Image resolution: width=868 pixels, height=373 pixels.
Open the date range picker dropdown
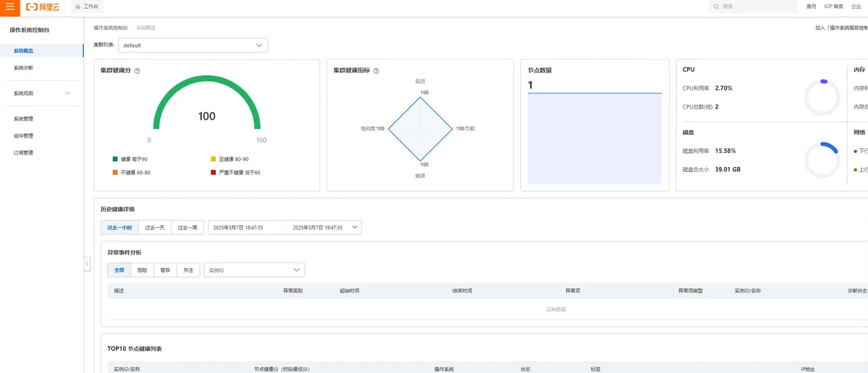(x=285, y=228)
